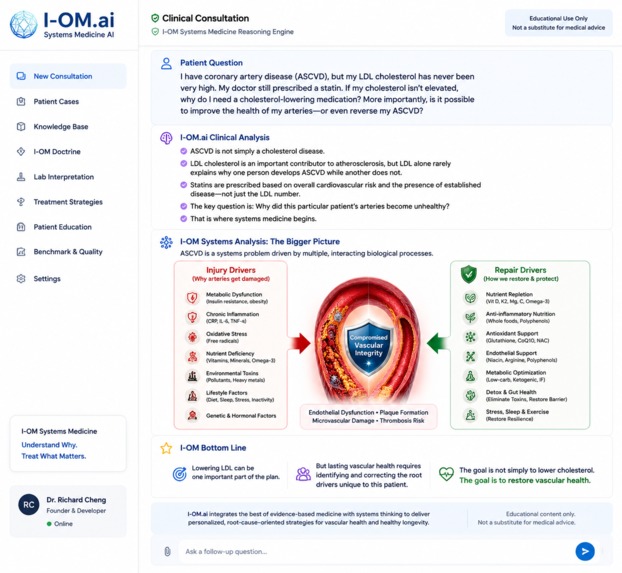Viewport: 622px width, 573px height.
Task: Click the Patient Question person icon
Action: [x=166, y=63]
